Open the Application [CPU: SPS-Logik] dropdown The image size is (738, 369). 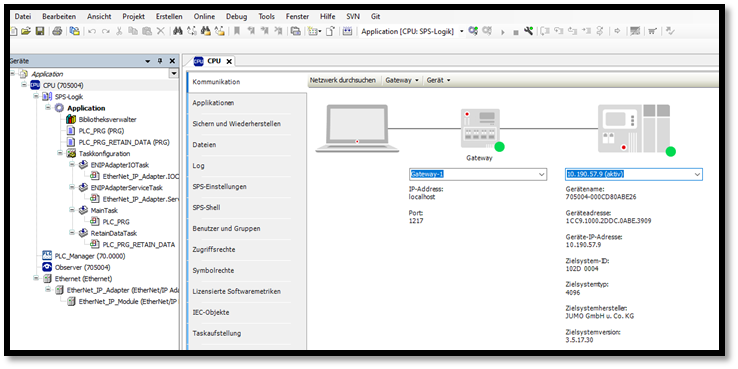[461, 31]
